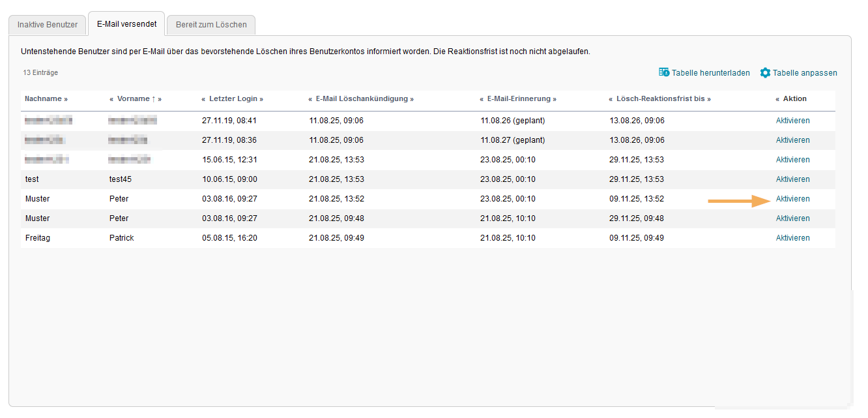Click the E-Mail Löschankündigung column header
This screenshot has width=868, height=418.
coord(362,98)
